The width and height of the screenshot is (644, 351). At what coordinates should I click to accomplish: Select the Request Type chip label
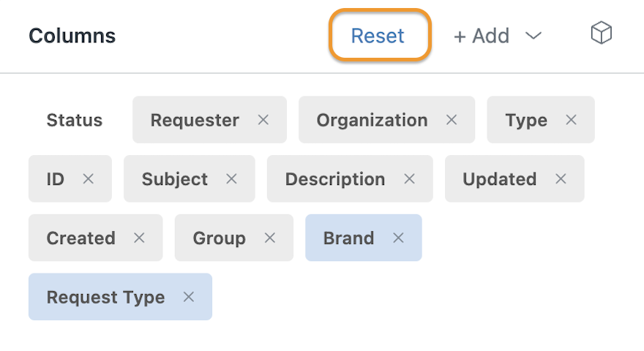point(105,297)
